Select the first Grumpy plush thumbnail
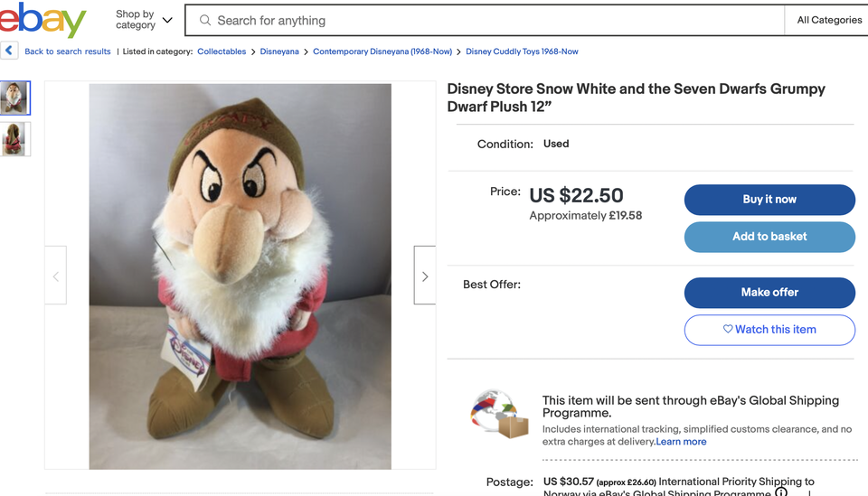Image resolution: width=868 pixels, height=496 pixels. point(15,98)
